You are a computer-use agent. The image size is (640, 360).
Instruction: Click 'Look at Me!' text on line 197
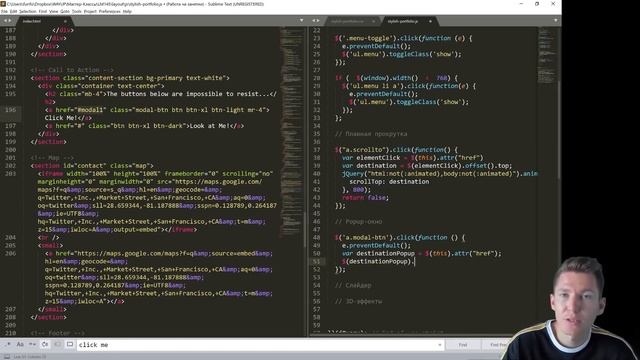tap(209, 126)
